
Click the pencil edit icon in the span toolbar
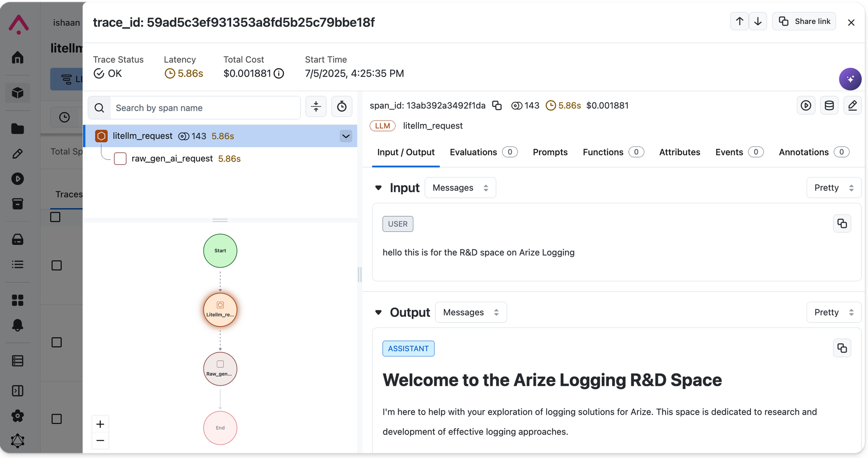point(853,105)
